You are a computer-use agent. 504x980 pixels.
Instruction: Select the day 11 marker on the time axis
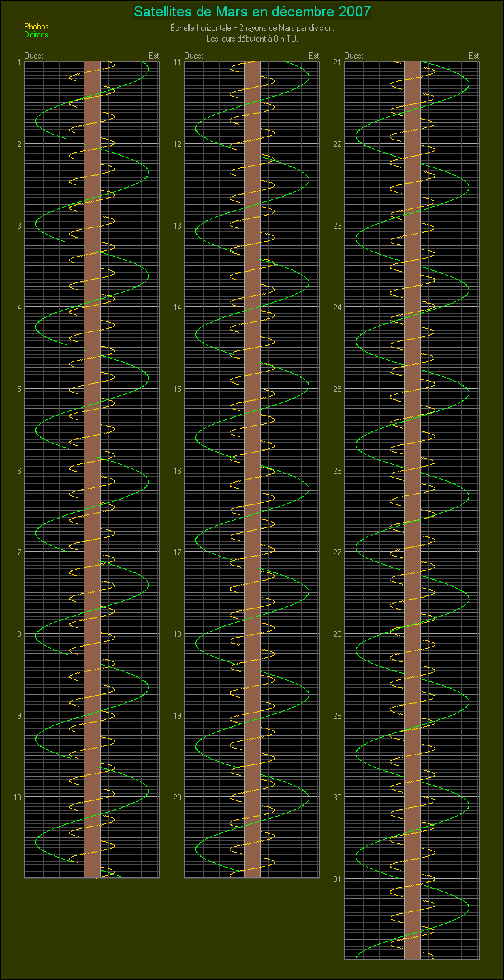(x=176, y=62)
